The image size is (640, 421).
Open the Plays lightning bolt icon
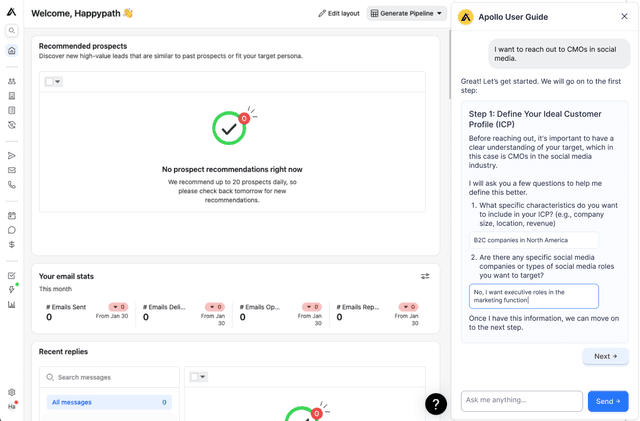pos(11,290)
